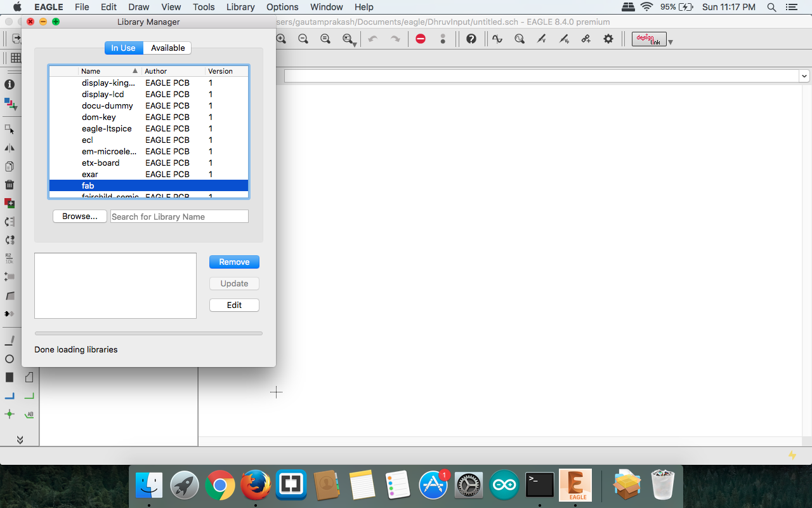Open the Library menu
This screenshot has height=508, width=812.
point(240,7)
